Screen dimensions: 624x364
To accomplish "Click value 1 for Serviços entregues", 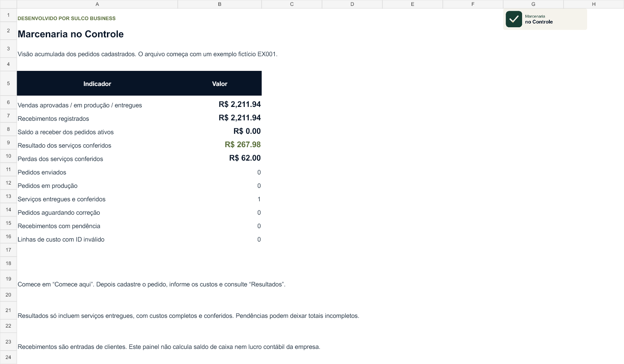I will [259, 199].
